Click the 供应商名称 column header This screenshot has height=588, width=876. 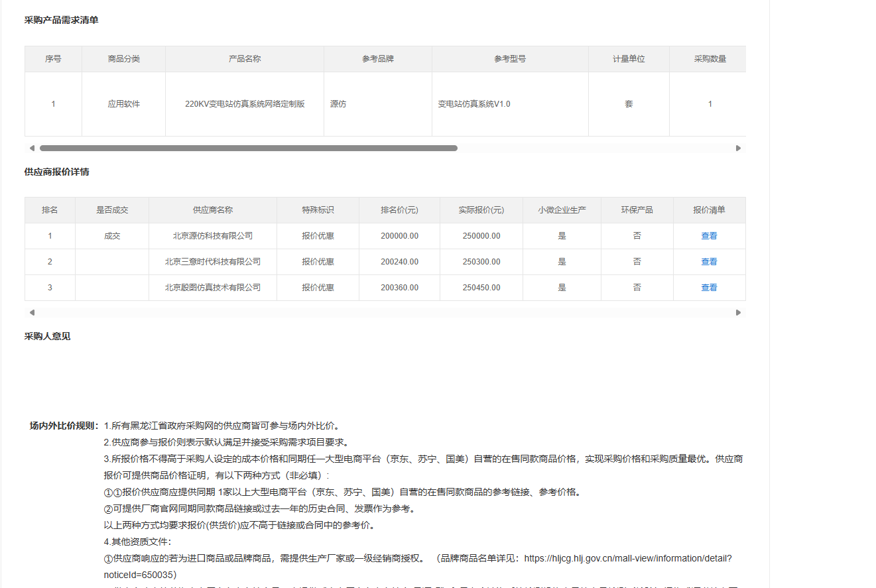(212, 210)
